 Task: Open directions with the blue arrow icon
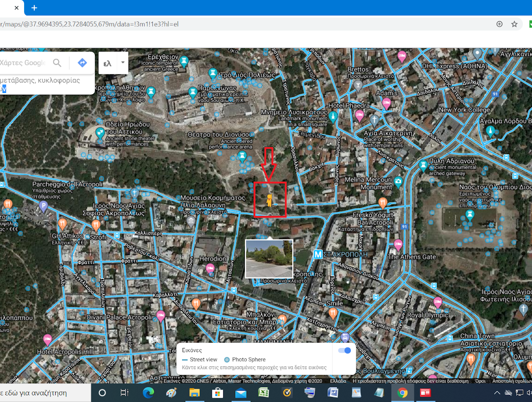(82, 63)
